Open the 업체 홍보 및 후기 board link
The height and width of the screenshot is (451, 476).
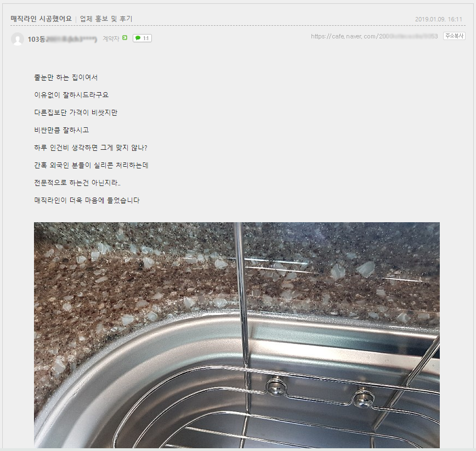pyautogui.click(x=106, y=19)
